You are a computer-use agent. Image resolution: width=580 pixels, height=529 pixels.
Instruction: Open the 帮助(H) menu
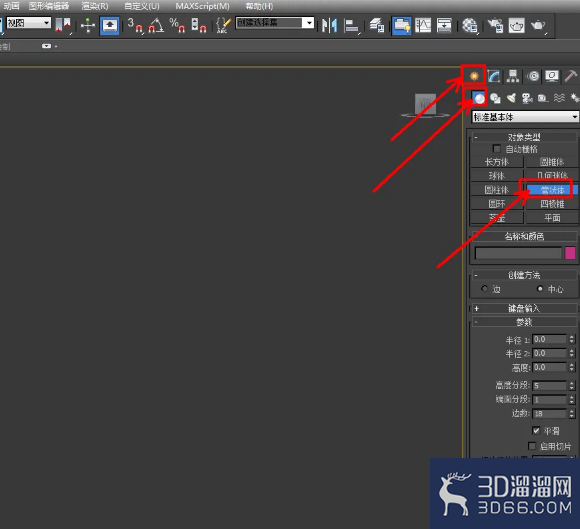click(x=259, y=6)
